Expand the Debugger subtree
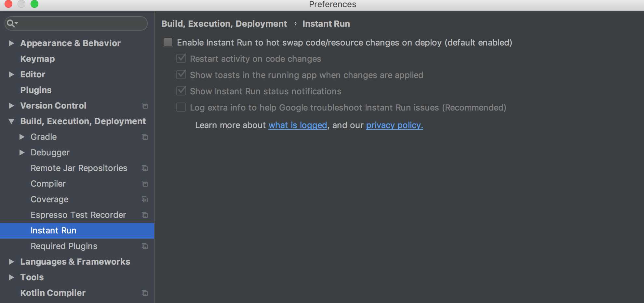This screenshot has height=303, width=644. (22, 152)
